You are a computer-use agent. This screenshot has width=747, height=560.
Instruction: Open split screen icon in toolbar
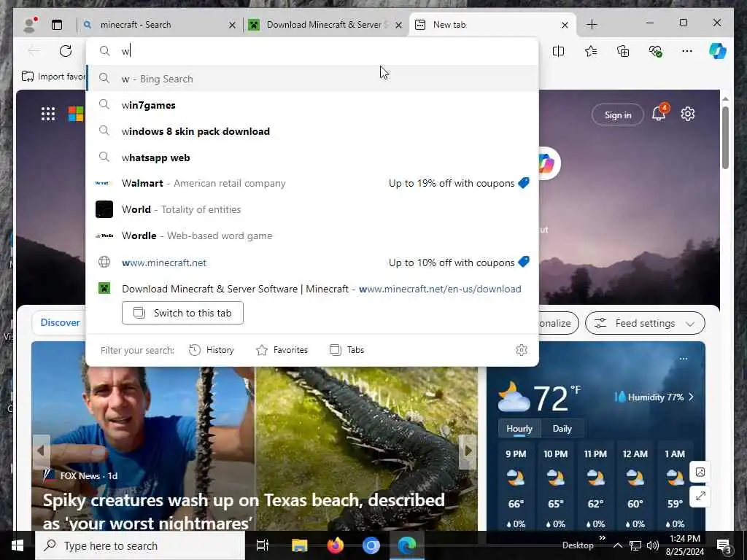coord(558,51)
